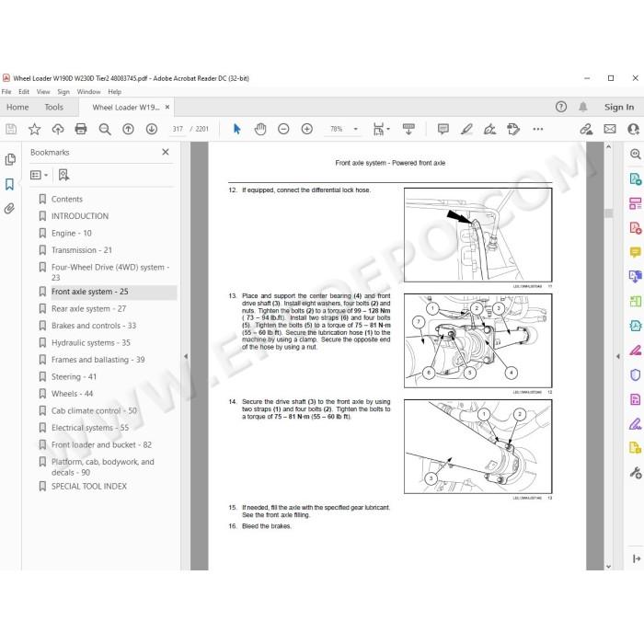Print the document using the printer icon
Viewport: 644px width, 644px height.
click(81, 129)
